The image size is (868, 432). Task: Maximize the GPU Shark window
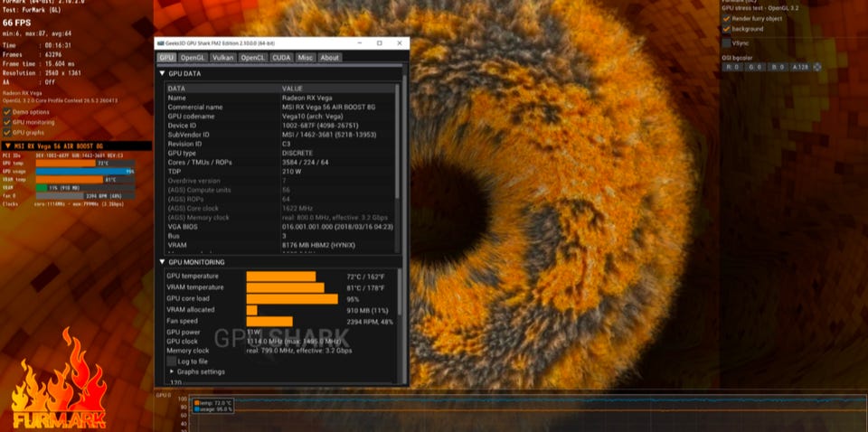coord(379,43)
